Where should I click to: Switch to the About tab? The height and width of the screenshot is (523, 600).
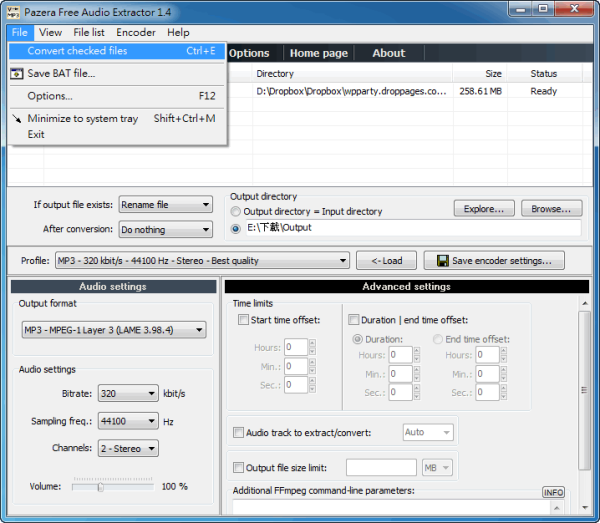click(x=388, y=53)
